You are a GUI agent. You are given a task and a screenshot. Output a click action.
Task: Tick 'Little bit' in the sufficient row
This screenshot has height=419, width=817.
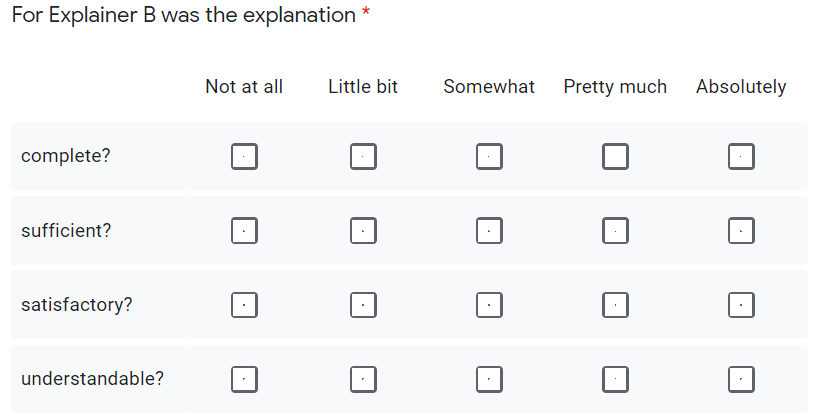(363, 231)
